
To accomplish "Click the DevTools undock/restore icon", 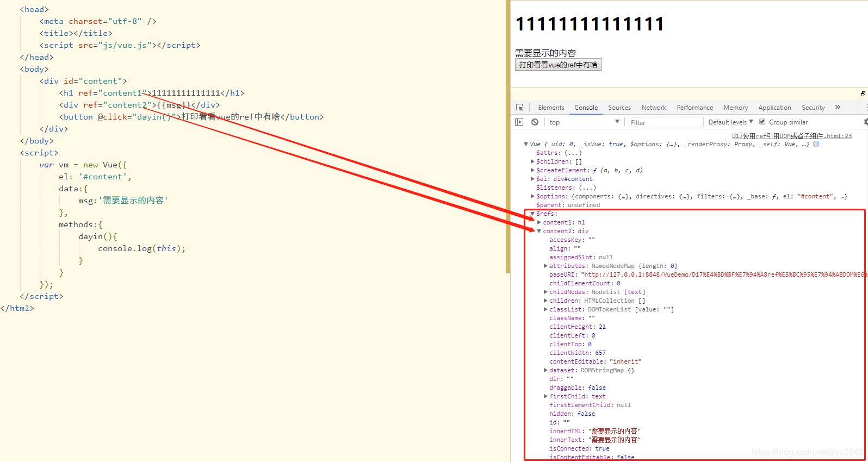I will (863, 94).
